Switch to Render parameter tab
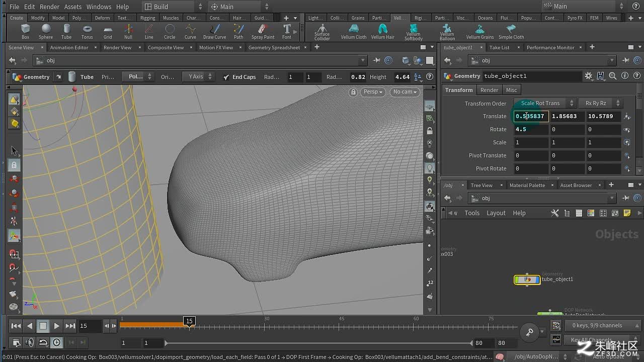The height and width of the screenshot is (362, 644). pos(489,90)
